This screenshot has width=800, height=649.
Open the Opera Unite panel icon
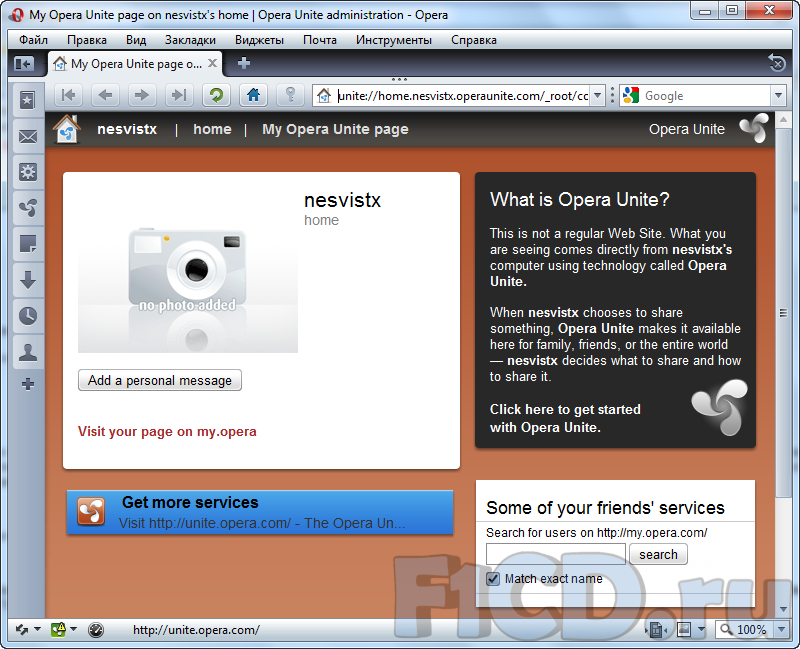tap(28, 208)
